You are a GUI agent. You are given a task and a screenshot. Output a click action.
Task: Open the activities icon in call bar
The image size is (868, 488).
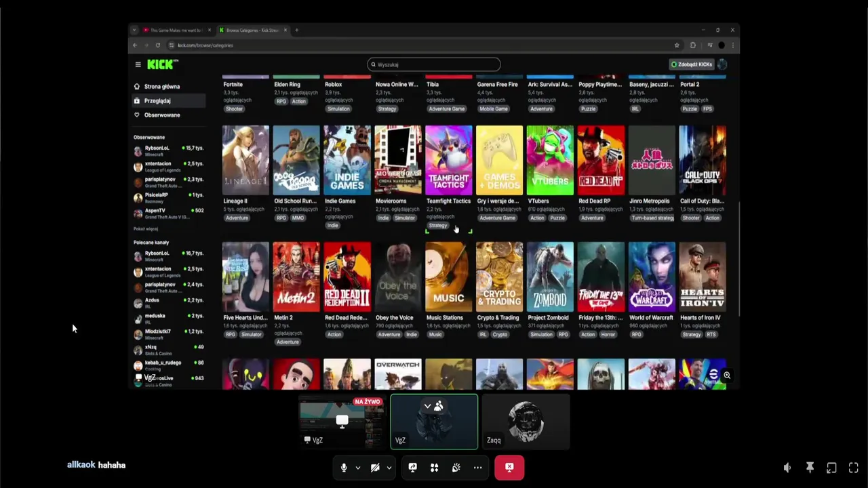click(435, 468)
